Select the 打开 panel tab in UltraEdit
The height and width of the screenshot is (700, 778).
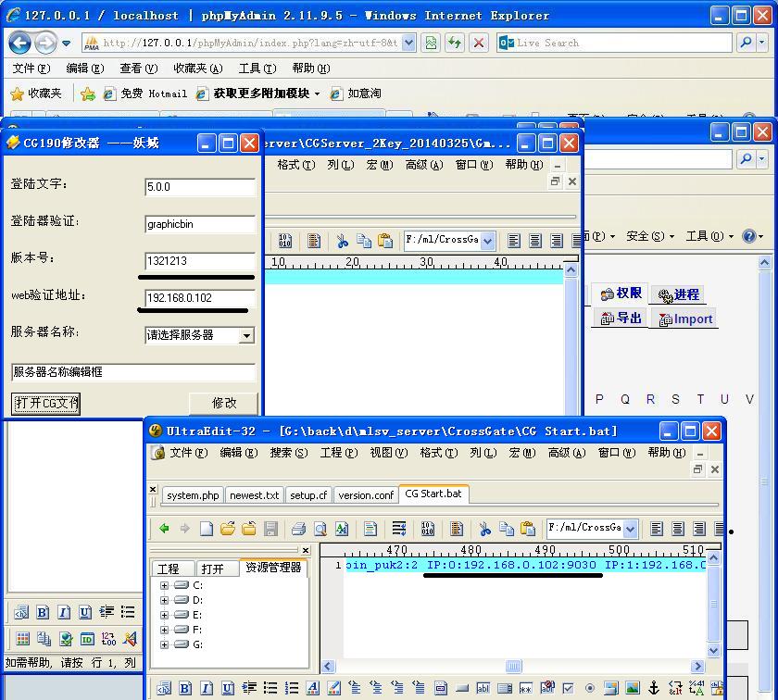pos(212,569)
